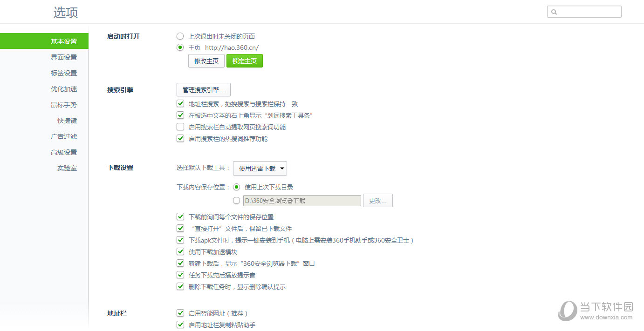Enable 启用搜索栏自动提取网页搜索词功能 checkbox
644x331 pixels.
(x=180, y=127)
